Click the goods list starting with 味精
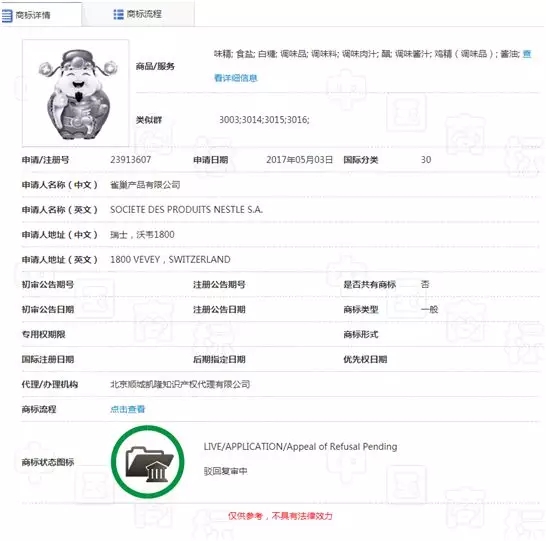This screenshot has height=541, width=546. 367,54
